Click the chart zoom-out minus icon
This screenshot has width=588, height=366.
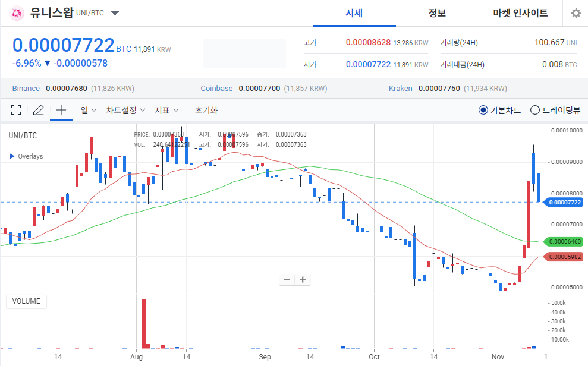point(287,279)
